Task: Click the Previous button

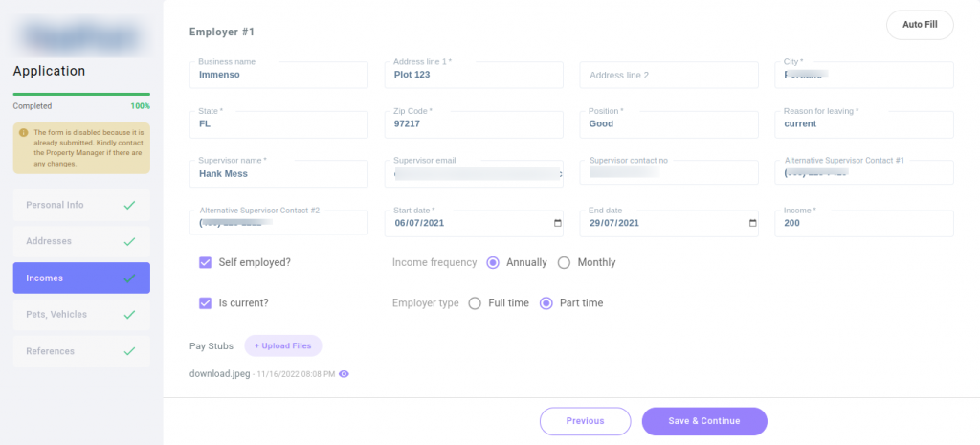Action: click(x=585, y=421)
